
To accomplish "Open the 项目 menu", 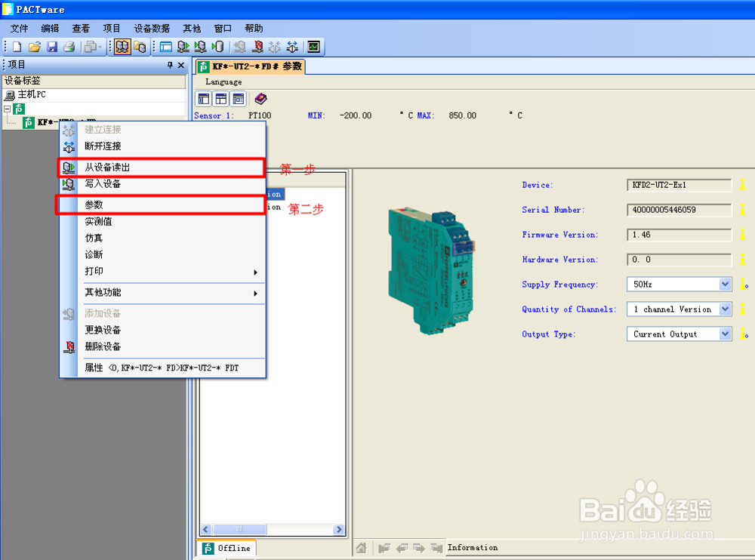I will point(112,29).
